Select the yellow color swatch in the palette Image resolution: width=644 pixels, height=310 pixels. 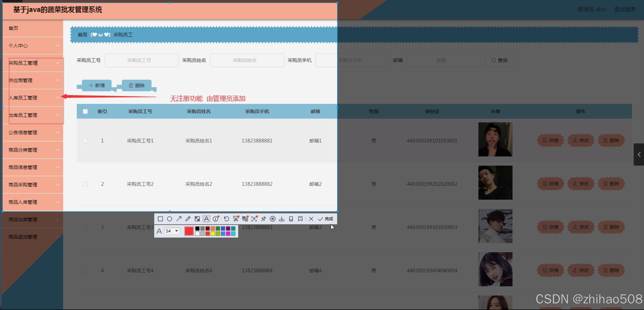[x=213, y=234]
